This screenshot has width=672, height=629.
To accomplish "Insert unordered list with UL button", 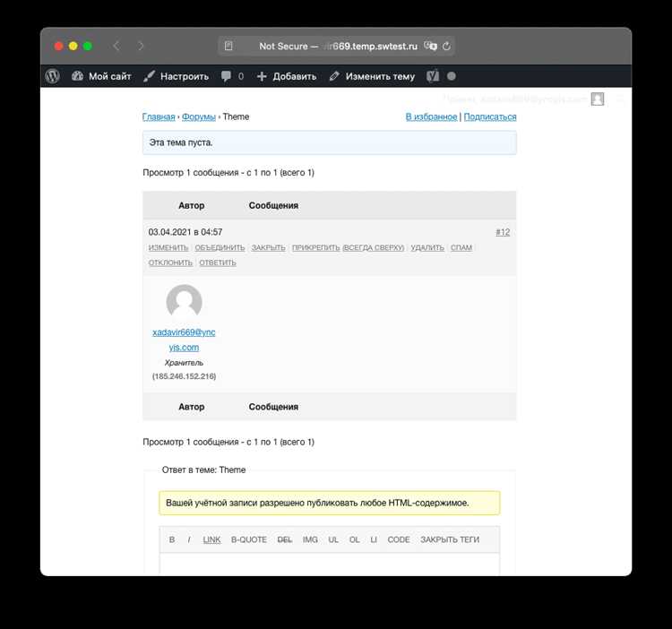I will pyautogui.click(x=333, y=539).
